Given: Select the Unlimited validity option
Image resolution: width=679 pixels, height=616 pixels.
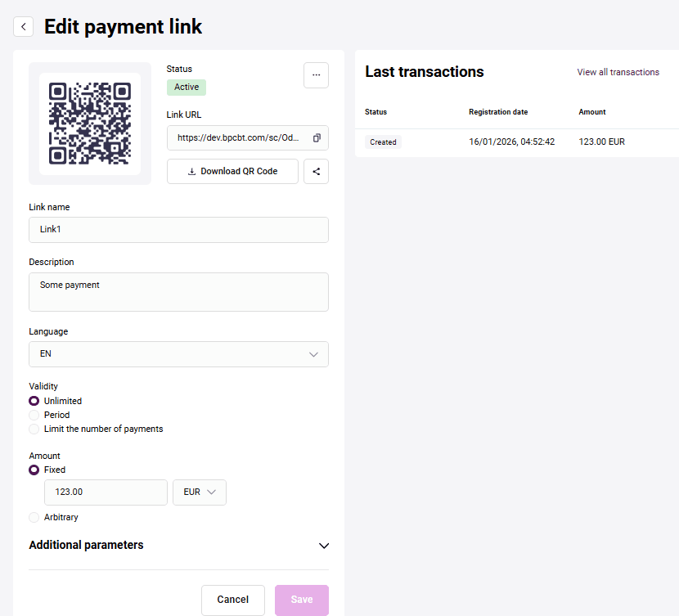Looking at the screenshot, I should [x=34, y=401].
